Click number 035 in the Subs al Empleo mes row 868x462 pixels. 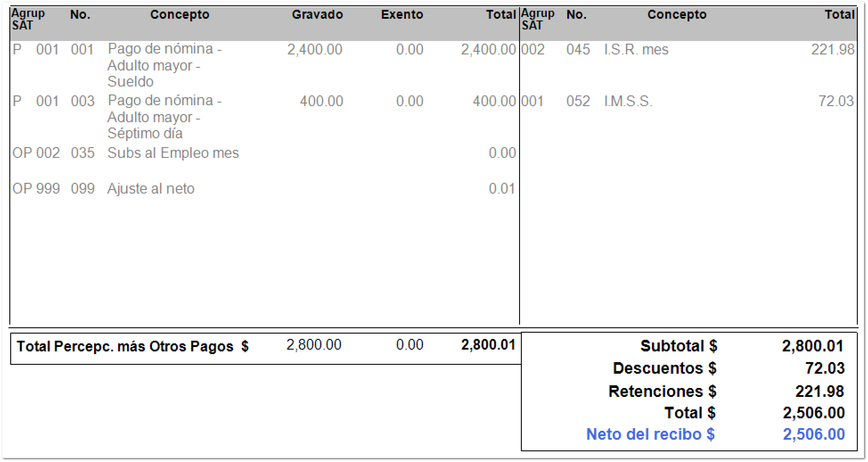pyautogui.click(x=83, y=153)
